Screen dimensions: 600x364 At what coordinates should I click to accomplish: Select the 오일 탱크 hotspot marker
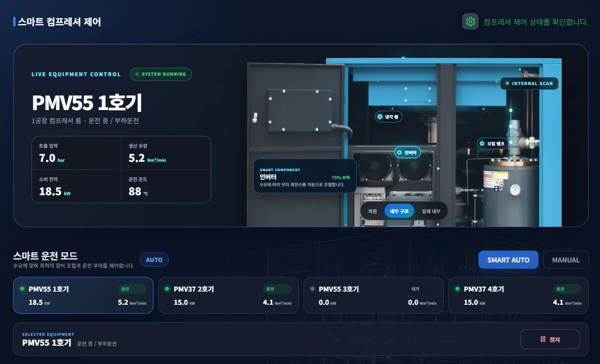[493, 143]
